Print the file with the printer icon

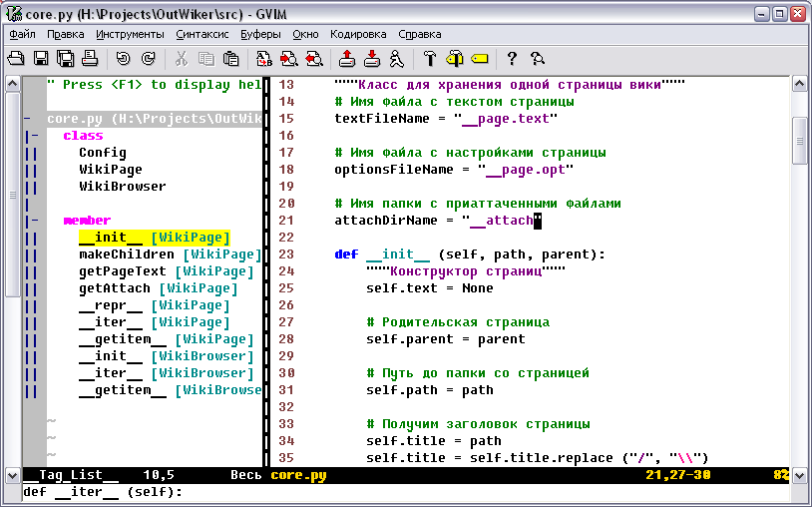pyautogui.click(x=89, y=58)
